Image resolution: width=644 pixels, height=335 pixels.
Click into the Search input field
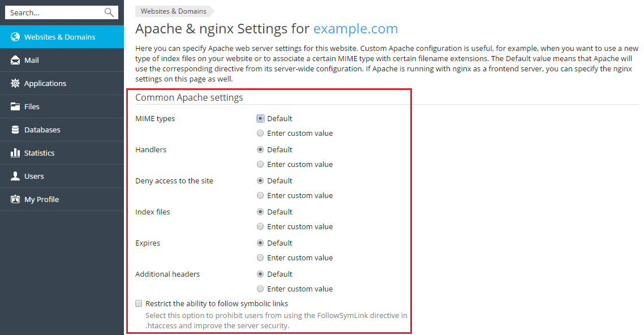click(x=54, y=12)
